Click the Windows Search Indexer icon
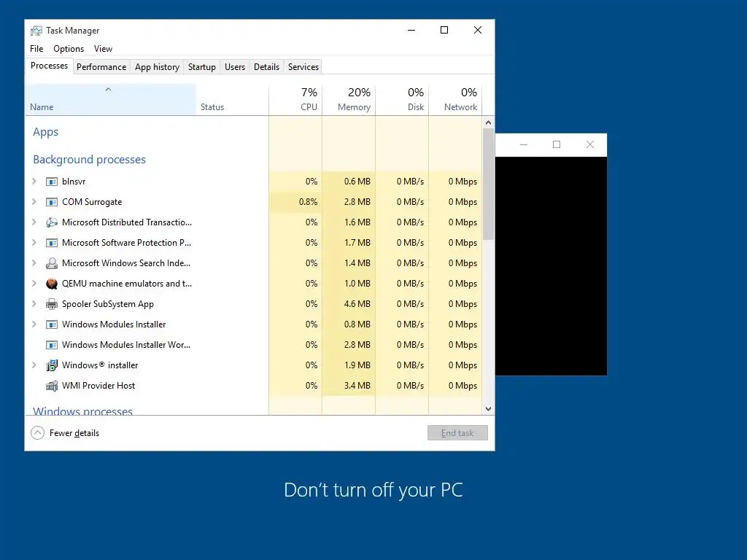The height and width of the screenshot is (560, 747). pyautogui.click(x=52, y=263)
